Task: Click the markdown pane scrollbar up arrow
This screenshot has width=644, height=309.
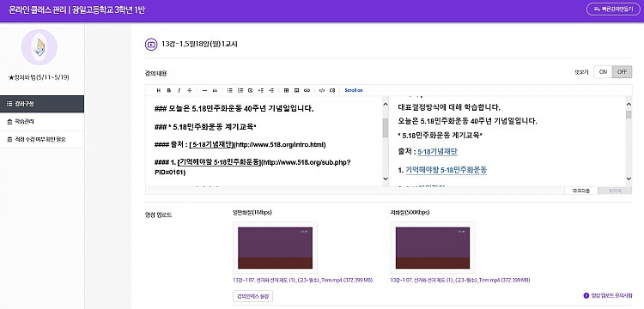Action: [386, 104]
